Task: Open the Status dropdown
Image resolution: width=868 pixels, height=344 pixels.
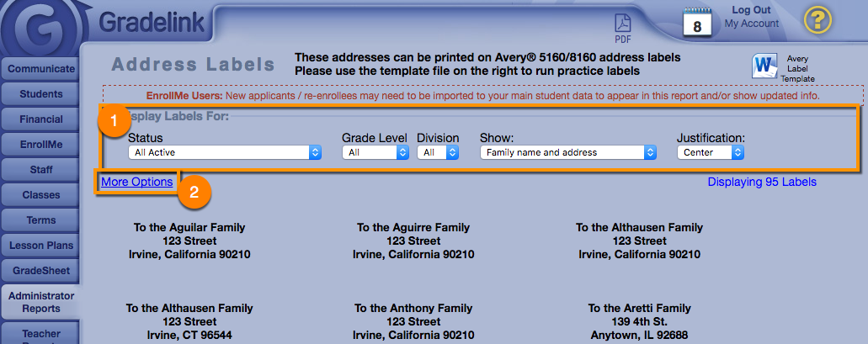Action: click(225, 152)
